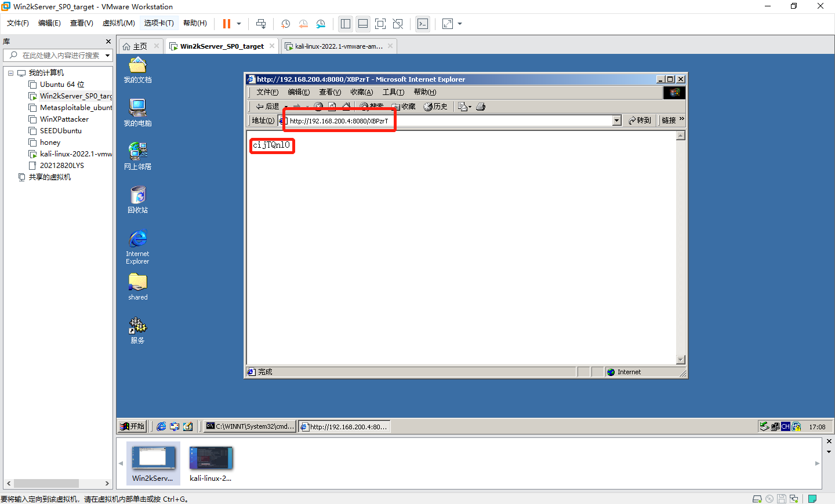This screenshot has height=504, width=835.
Task: Open the IE mail toolbar icon
Action: (x=464, y=107)
